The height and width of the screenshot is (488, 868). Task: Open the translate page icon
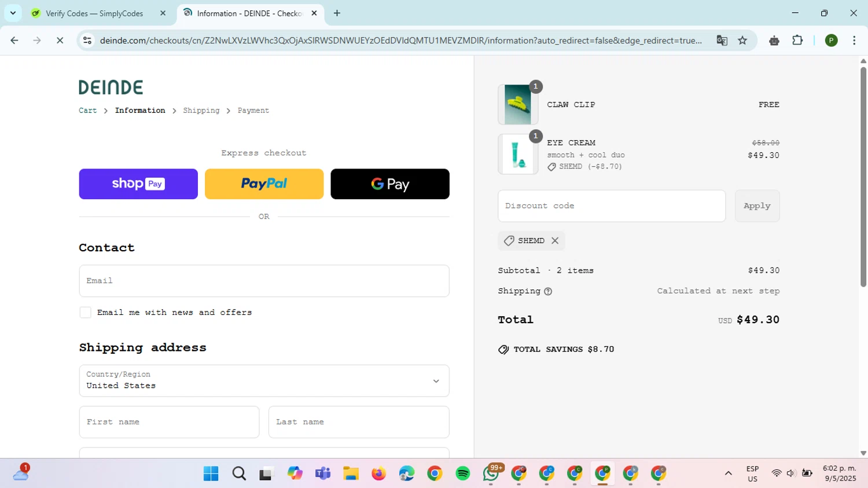[722, 41]
